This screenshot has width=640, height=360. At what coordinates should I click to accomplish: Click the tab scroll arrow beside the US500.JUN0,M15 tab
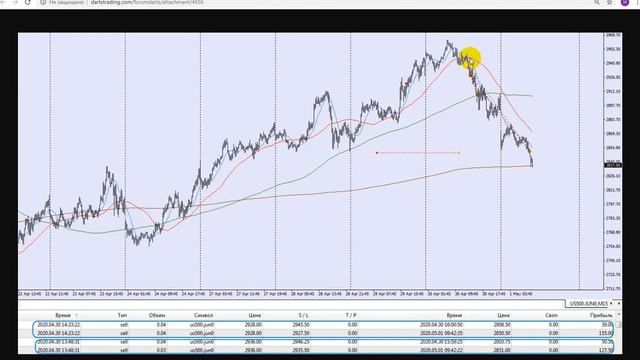(x=612, y=304)
